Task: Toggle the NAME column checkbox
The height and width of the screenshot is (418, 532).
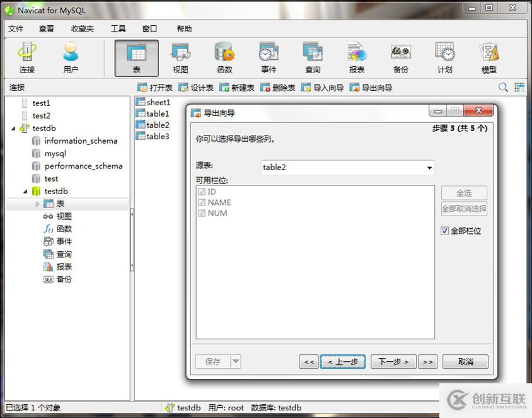Action: click(x=202, y=202)
